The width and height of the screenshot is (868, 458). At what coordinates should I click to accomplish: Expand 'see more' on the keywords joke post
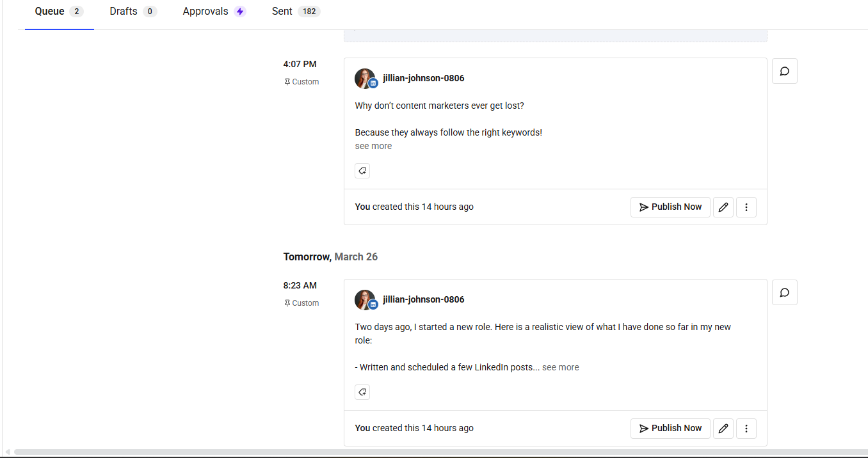click(x=373, y=146)
